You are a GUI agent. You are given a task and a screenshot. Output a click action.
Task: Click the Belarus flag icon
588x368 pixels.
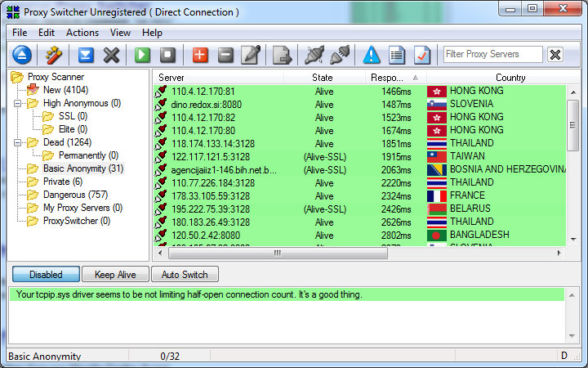click(436, 209)
